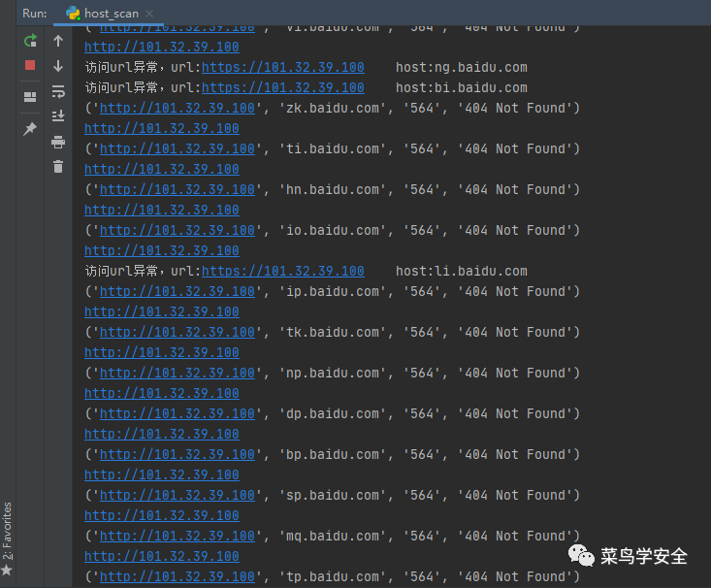The width and height of the screenshot is (711, 588).
Task: Stop the running host_scan process
Action: (x=30, y=65)
